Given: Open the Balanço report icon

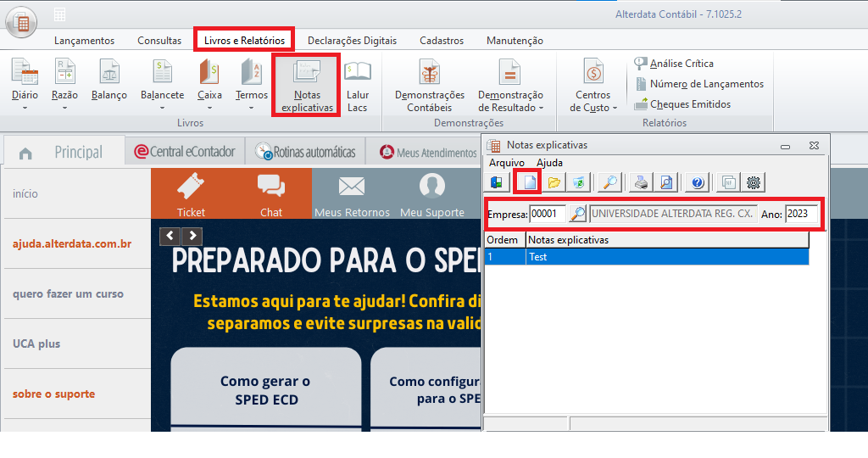Looking at the screenshot, I should coord(109,72).
